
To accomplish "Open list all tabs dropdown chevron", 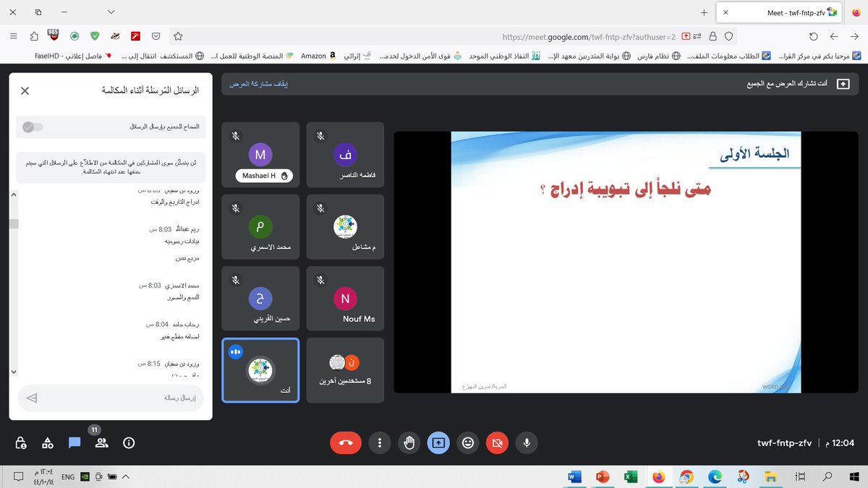I will (x=110, y=12).
